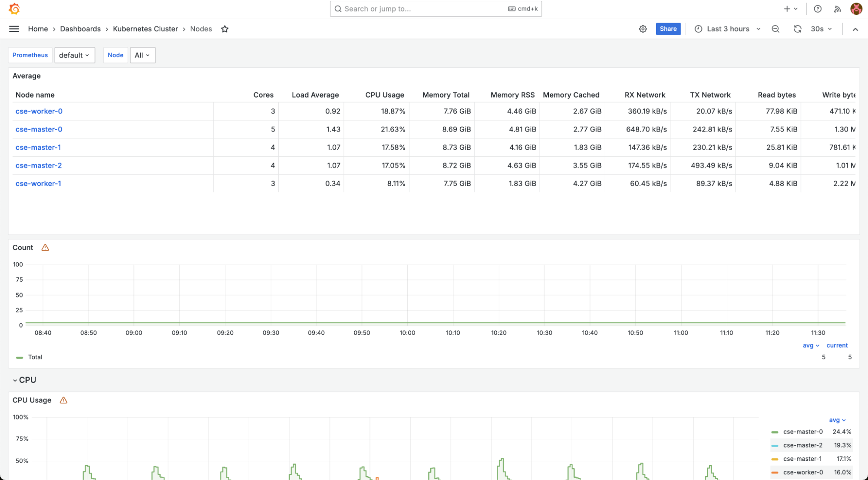Click the Count panel warning icon
The width and height of the screenshot is (868, 480).
click(x=45, y=248)
